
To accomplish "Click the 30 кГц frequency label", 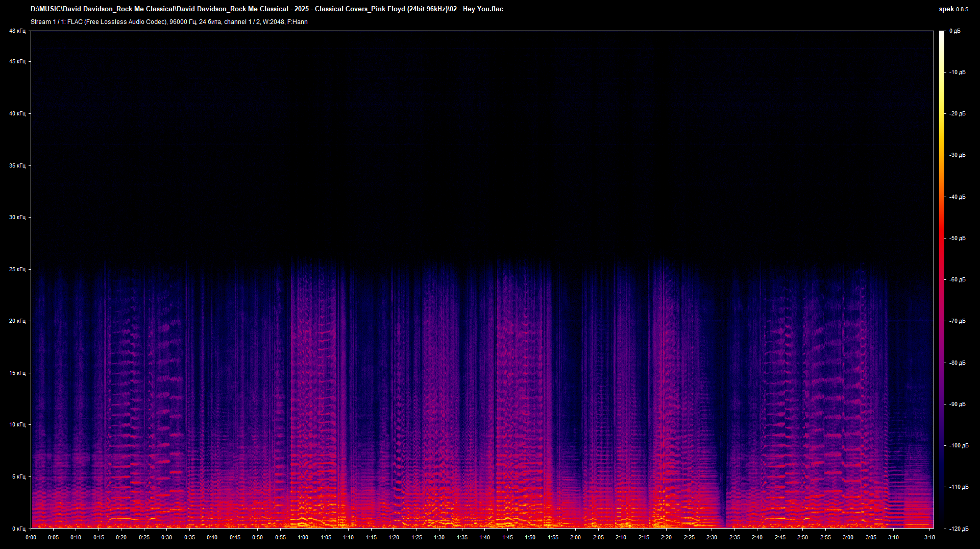I will pos(17,217).
